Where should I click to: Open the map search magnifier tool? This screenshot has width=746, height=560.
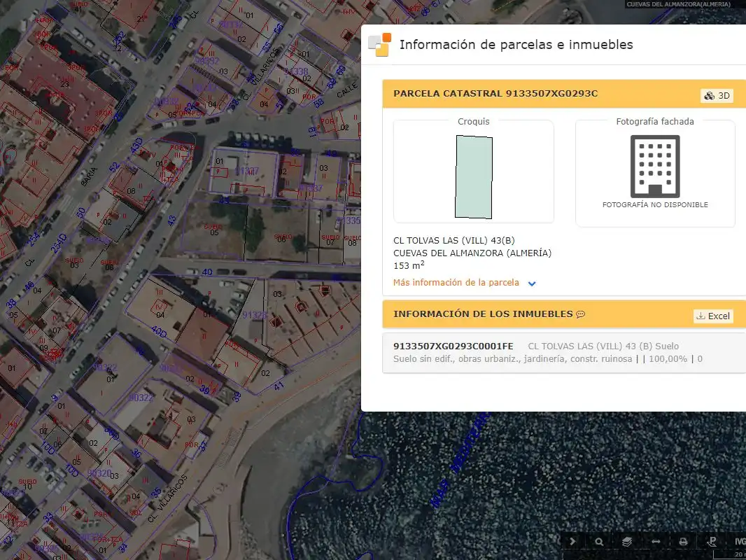coord(599,541)
